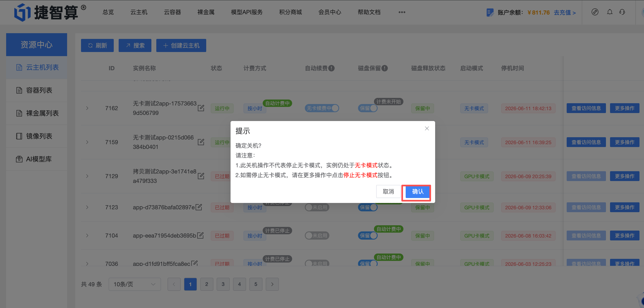The image size is (644, 308).
Task: Cancel shutdown with 取消 button
Action: (x=388, y=192)
